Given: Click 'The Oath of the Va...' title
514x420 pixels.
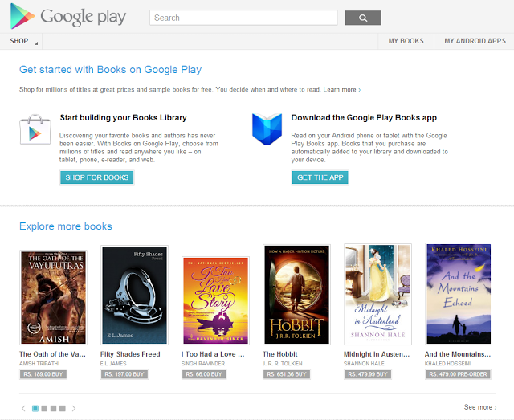Looking at the screenshot, I should (x=52, y=354).
